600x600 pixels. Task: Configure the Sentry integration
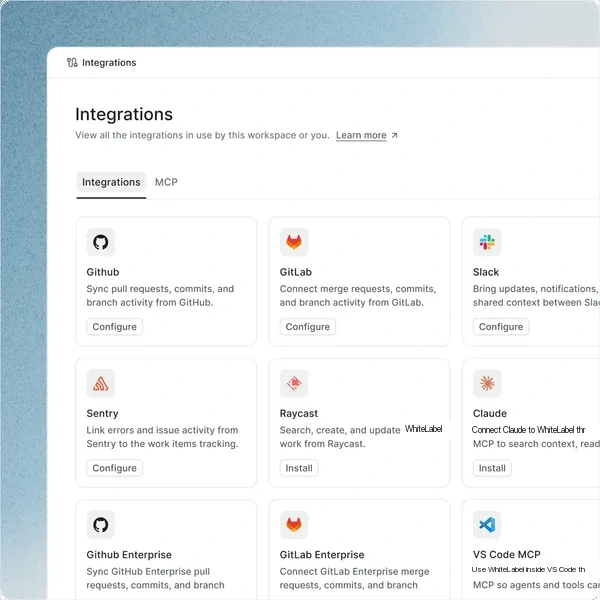tap(114, 468)
